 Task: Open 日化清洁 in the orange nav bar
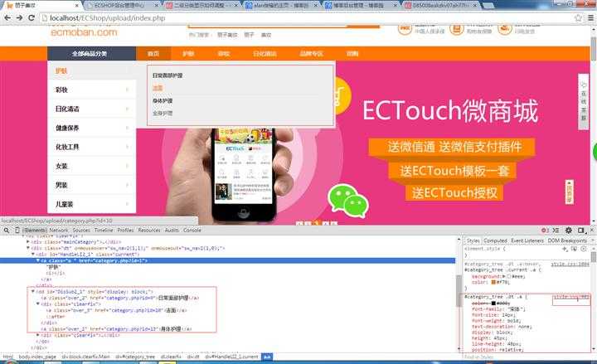click(x=265, y=54)
